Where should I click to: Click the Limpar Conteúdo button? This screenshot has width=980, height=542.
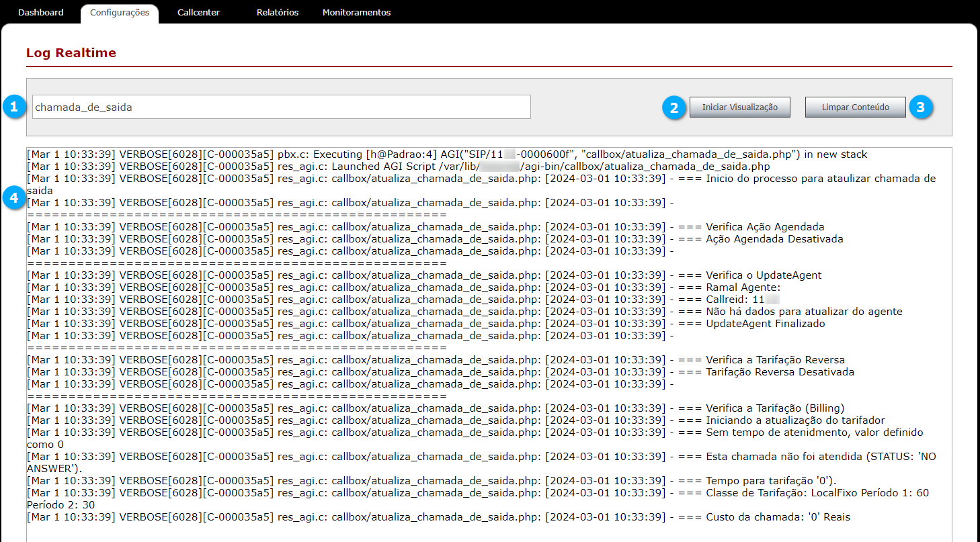click(x=855, y=107)
